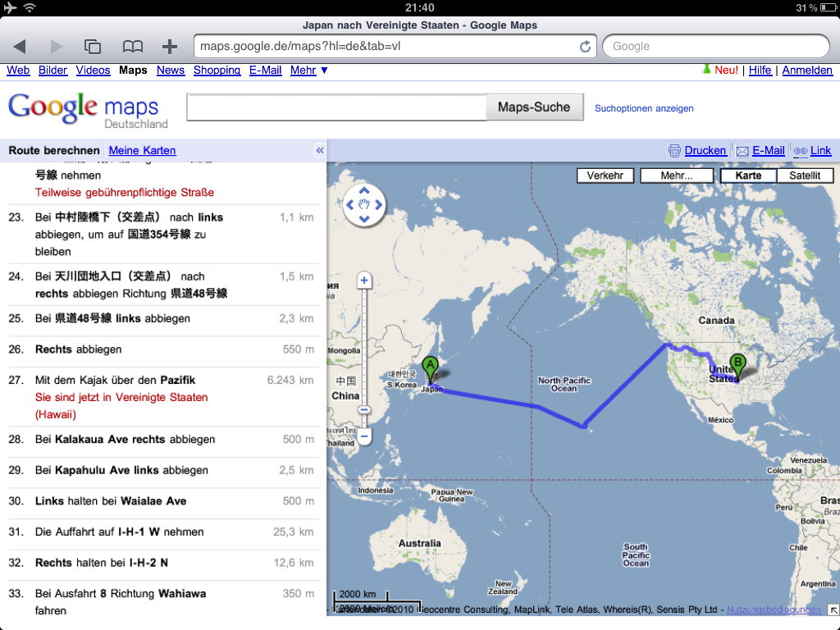Click the pan right arrow on map control
The width and height of the screenshot is (840, 630).
pyautogui.click(x=378, y=204)
